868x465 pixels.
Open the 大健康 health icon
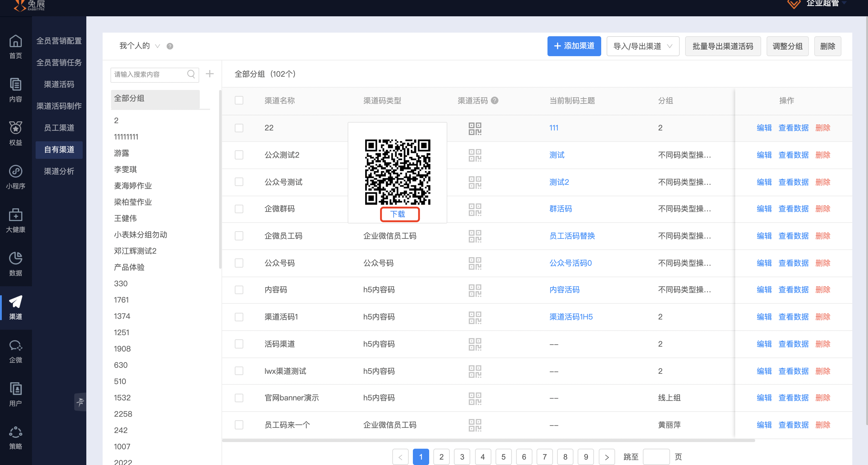coord(15,215)
